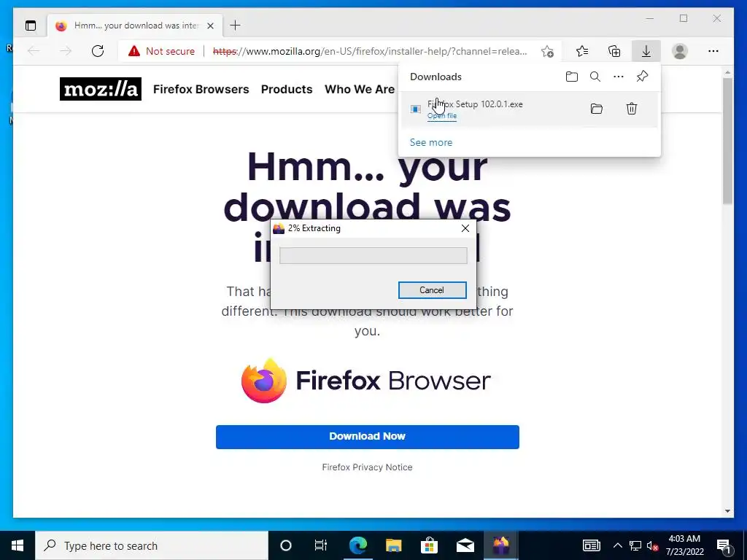Cancel the extraction dialog
The image size is (747, 560).
pos(432,290)
